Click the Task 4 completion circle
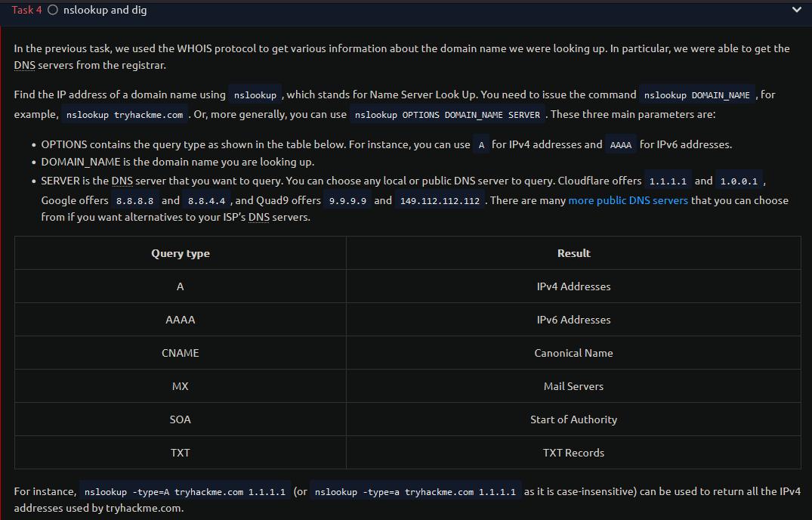This screenshot has height=520, width=812. 53,10
